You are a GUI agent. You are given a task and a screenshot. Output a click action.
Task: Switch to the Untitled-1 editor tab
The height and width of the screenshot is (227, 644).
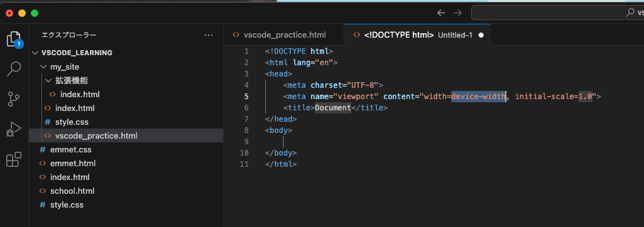coord(417,35)
